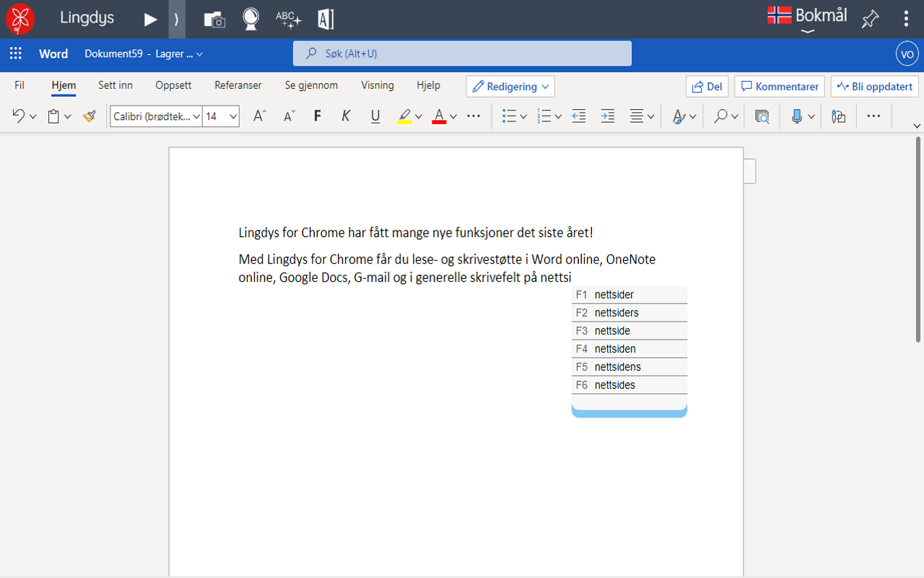Pin the Lingdys toolbar
Screen dimensions: 924x578
coord(870,20)
